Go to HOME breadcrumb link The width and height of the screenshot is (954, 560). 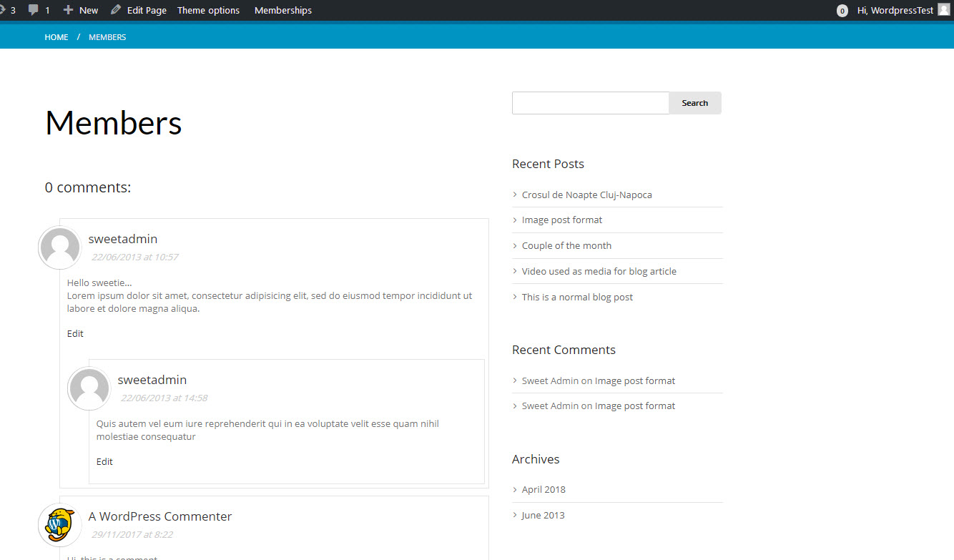[x=56, y=37]
